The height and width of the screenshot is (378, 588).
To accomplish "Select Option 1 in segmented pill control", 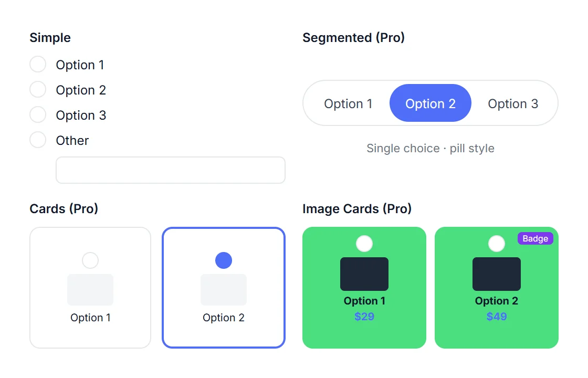I will click(348, 103).
